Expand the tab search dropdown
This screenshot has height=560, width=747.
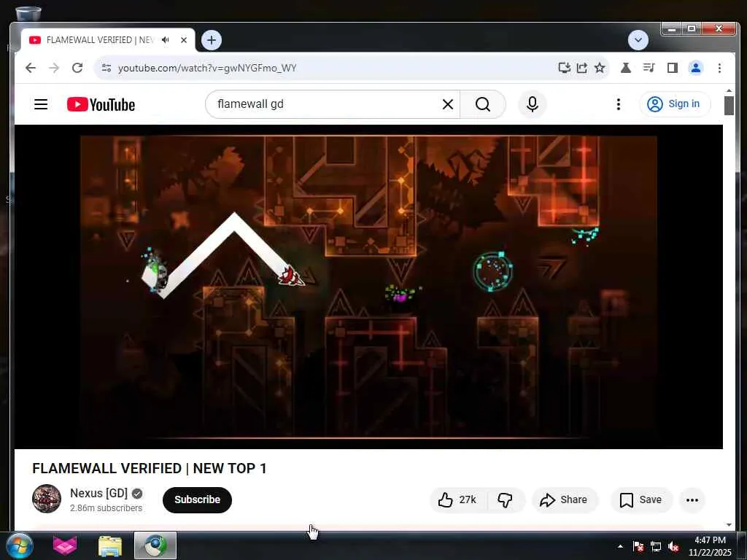click(638, 40)
